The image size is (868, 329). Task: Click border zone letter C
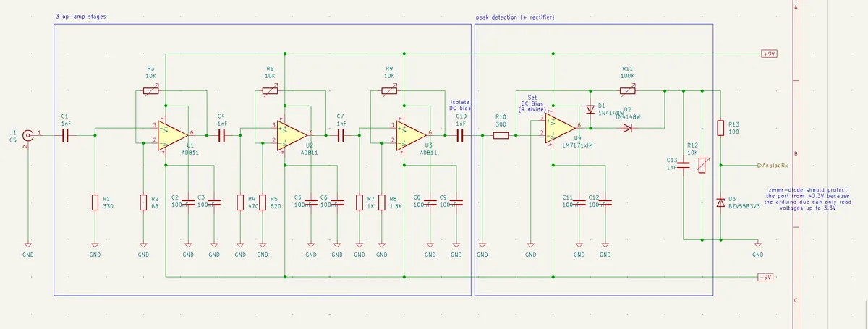(796, 300)
